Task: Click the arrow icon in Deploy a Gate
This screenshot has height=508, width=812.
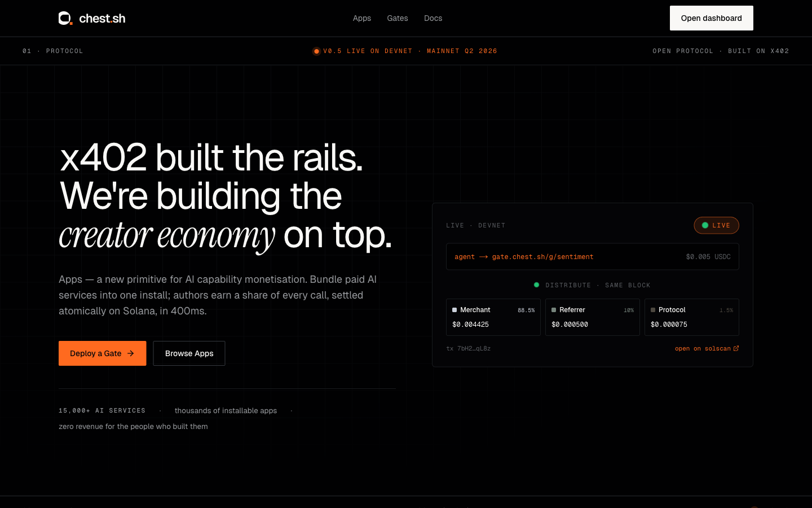Action: point(131,353)
